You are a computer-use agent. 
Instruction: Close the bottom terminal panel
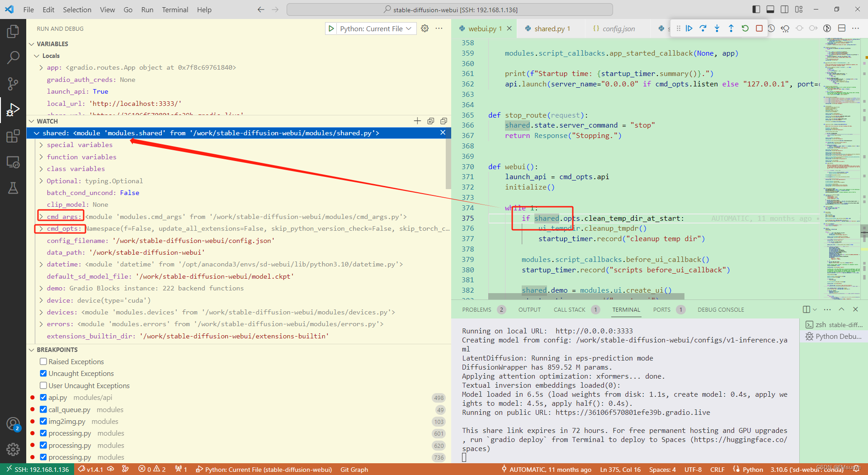pos(855,309)
